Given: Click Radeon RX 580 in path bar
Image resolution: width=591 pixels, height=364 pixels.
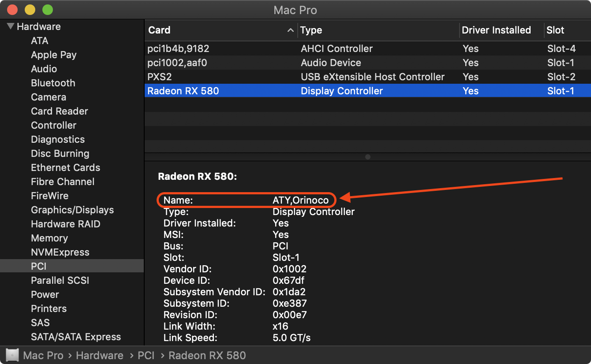Looking at the screenshot, I should (207, 355).
